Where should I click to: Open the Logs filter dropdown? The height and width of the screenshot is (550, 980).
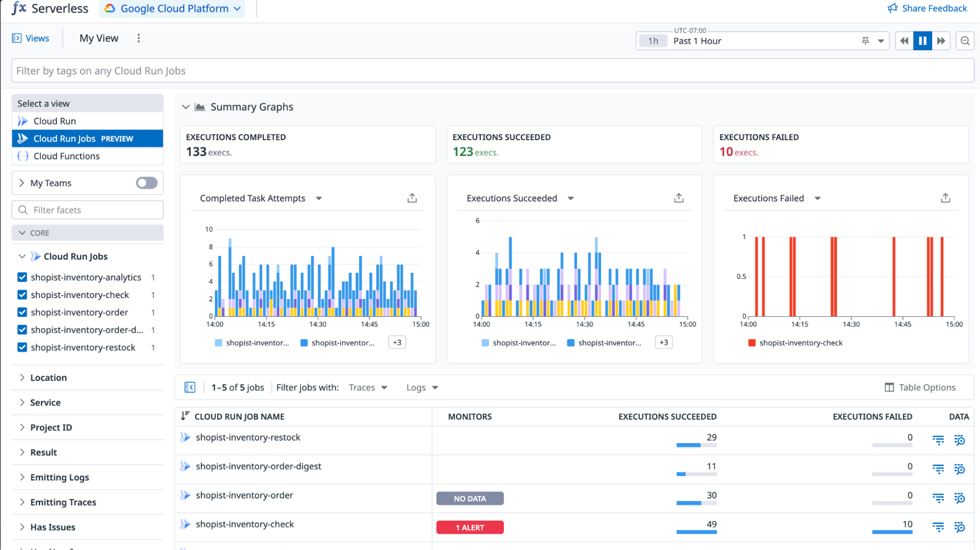point(422,388)
